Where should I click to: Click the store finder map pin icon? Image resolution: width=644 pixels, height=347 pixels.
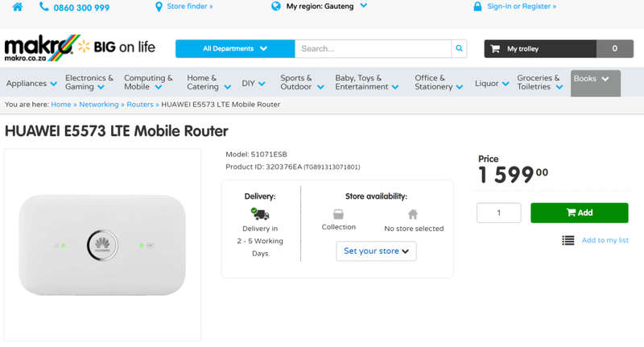point(159,7)
